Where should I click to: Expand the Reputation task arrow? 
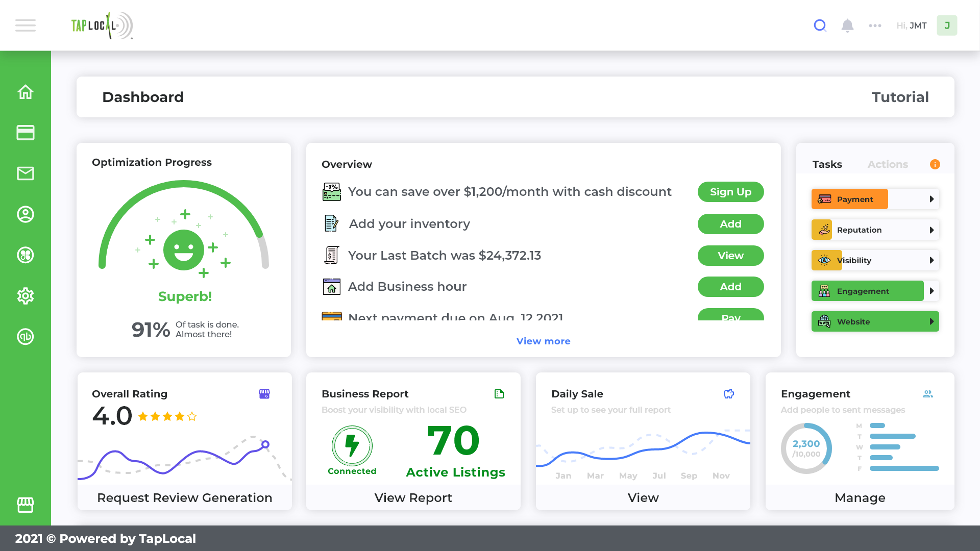click(x=932, y=230)
